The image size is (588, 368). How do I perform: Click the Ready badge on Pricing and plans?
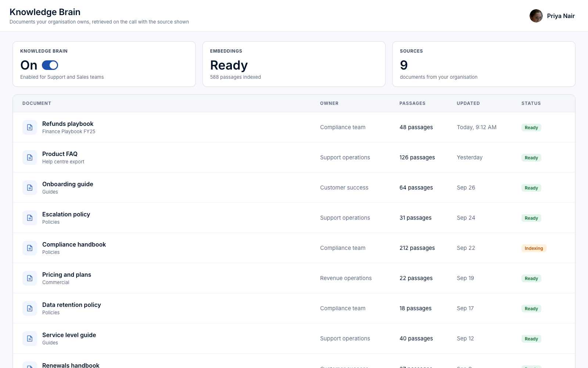coord(531,279)
